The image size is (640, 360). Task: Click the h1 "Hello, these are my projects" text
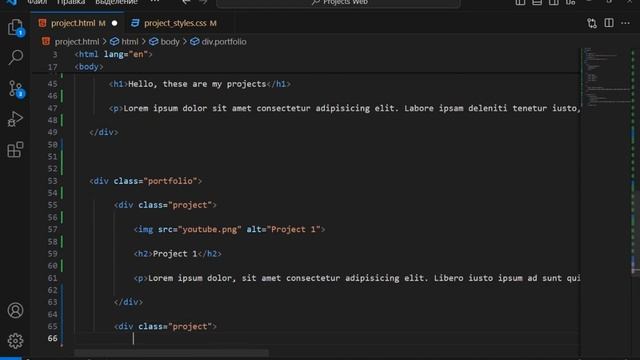(197, 84)
